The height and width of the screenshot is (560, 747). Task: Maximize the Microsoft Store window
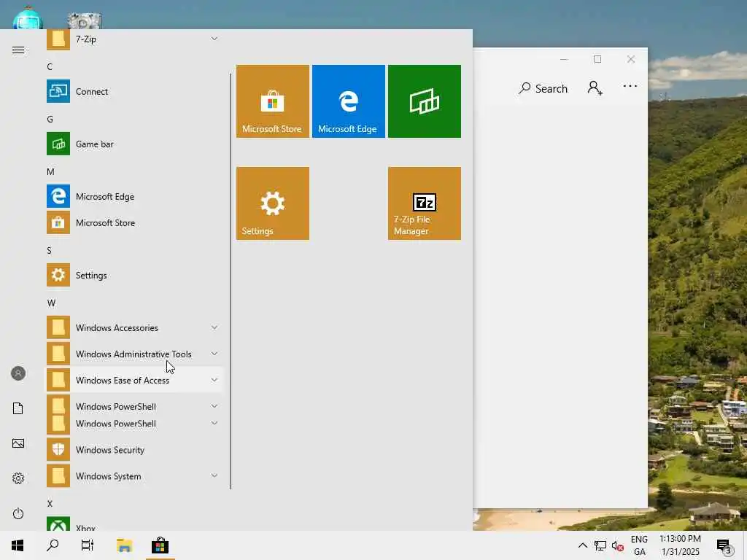597,59
